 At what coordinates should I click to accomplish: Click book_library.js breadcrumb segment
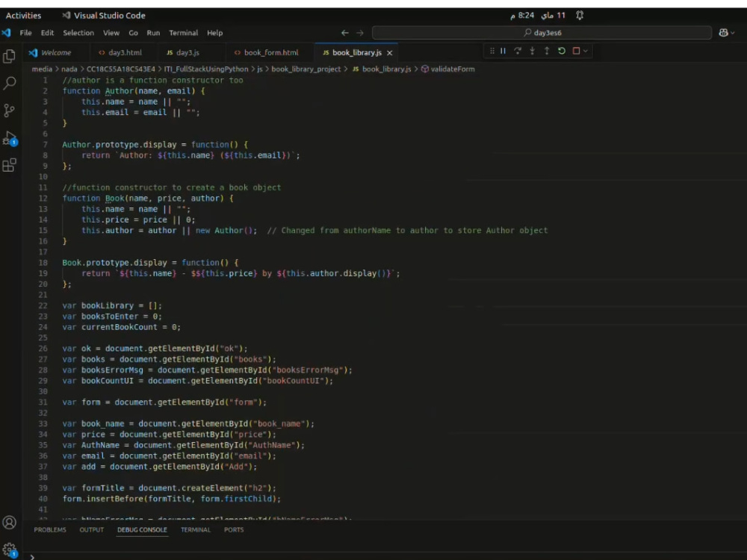[382, 69]
